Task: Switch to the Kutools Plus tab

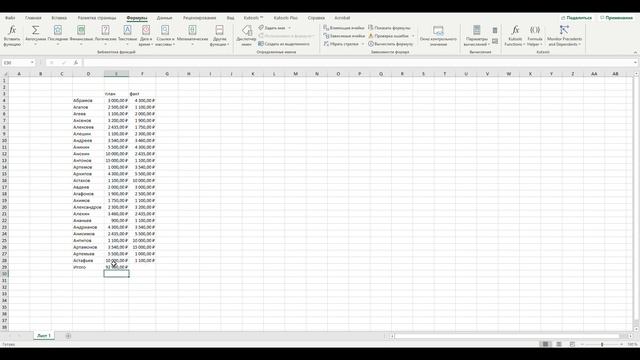Action: tap(285, 18)
